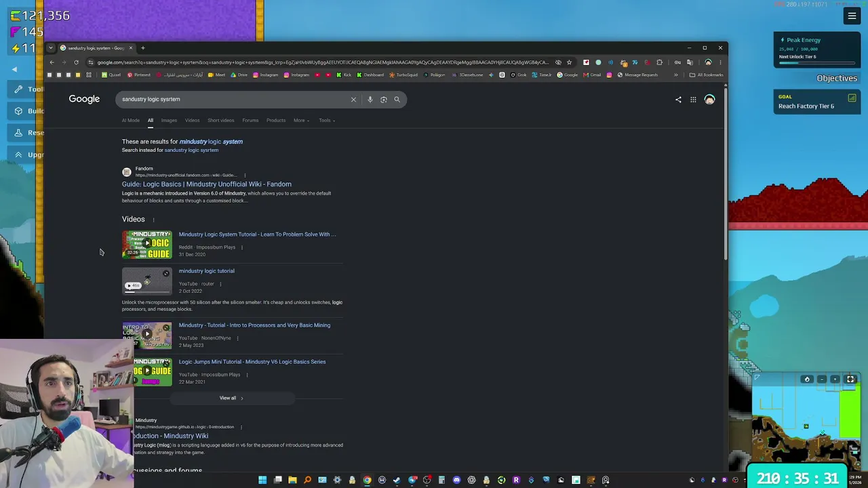
Task: Select the Videos results tab
Action: coord(193,121)
